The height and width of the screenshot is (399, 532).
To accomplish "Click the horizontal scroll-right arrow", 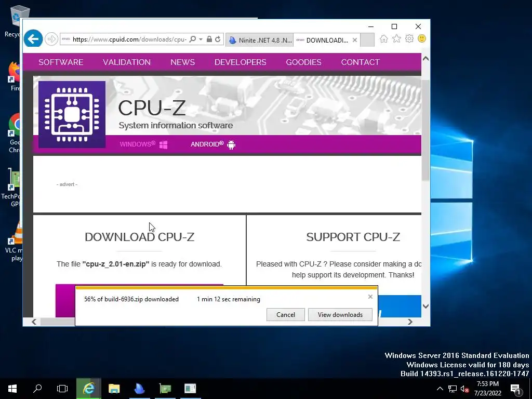I will 410,322.
